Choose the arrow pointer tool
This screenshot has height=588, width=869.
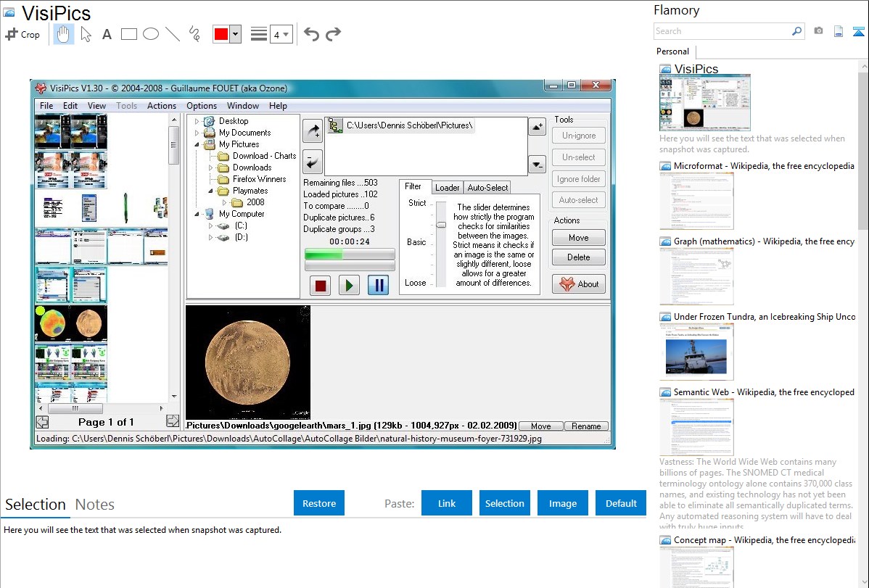click(86, 34)
